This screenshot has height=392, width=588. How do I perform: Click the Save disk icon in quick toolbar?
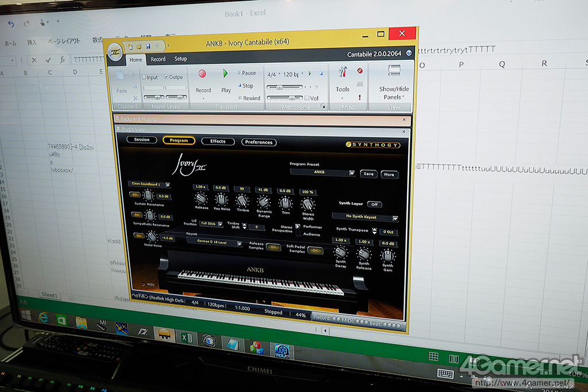[x=148, y=46]
